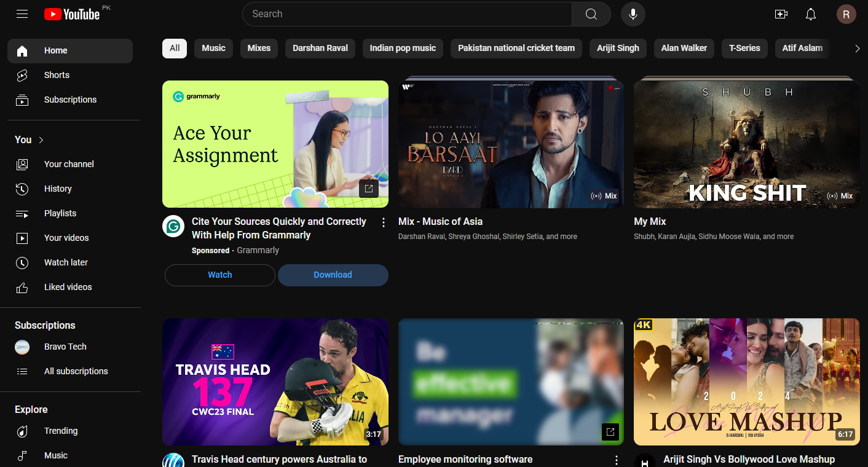Image resolution: width=868 pixels, height=467 pixels.
Task: Go to YouTube logo home
Action: tap(72, 14)
